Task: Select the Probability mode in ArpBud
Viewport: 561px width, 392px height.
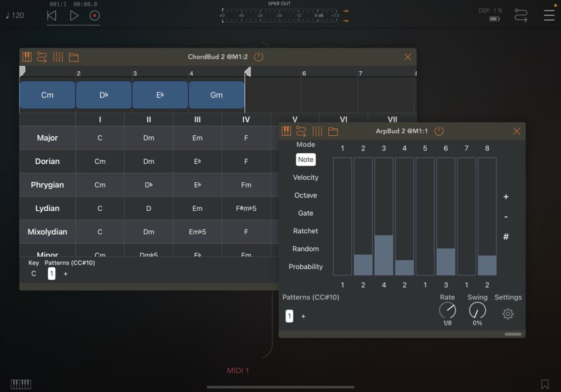Action: coord(305,267)
